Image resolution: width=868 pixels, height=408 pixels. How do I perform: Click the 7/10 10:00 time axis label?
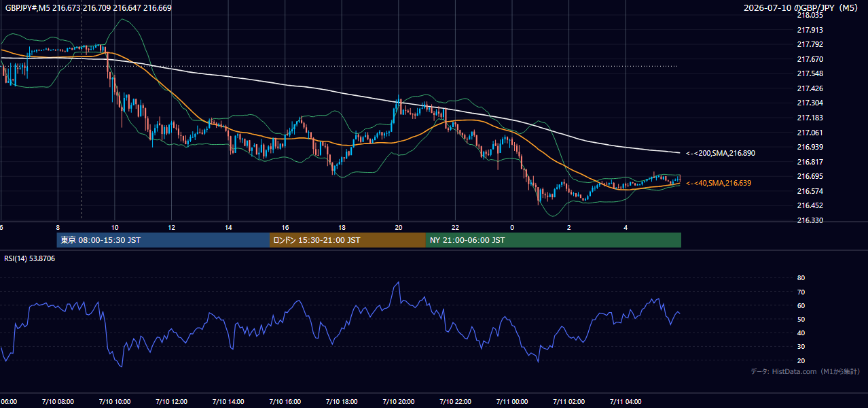115,401
